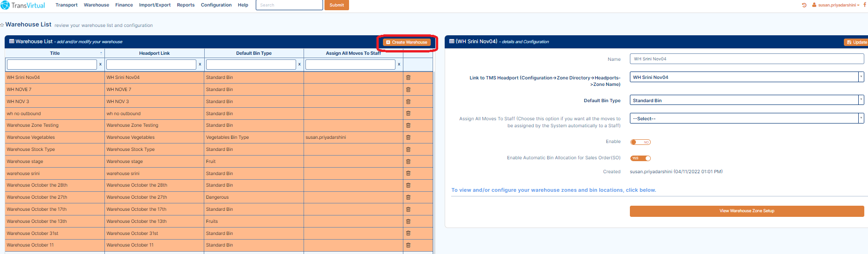Image resolution: width=868 pixels, height=254 pixels.
Task: Select the Warehouse Vegetables title cell
Action: [55, 137]
